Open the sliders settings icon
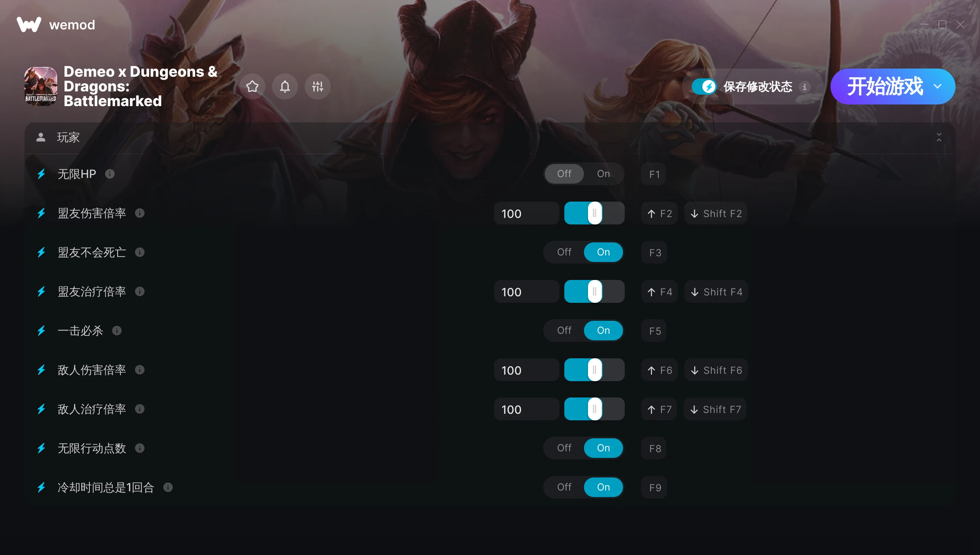Screen dimensions: 980x555 tap(318, 87)
